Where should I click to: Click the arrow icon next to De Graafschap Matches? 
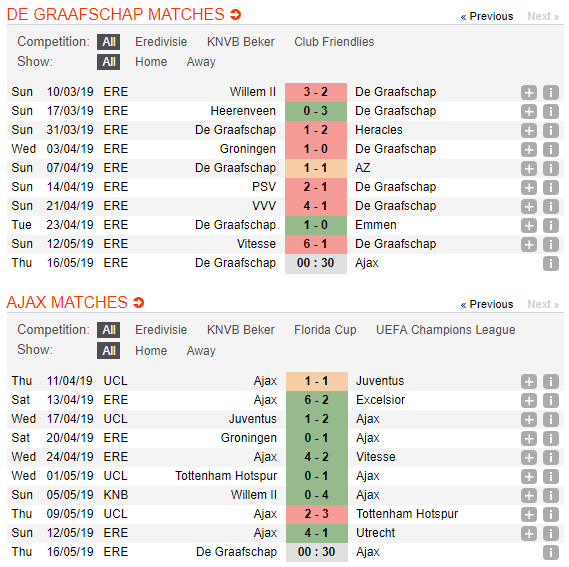tap(236, 15)
